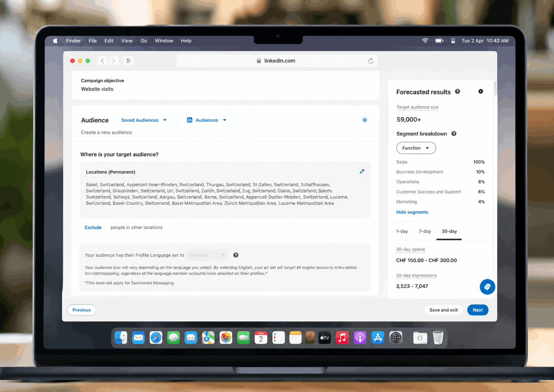Open the green Messages app in the Dock

174,337
